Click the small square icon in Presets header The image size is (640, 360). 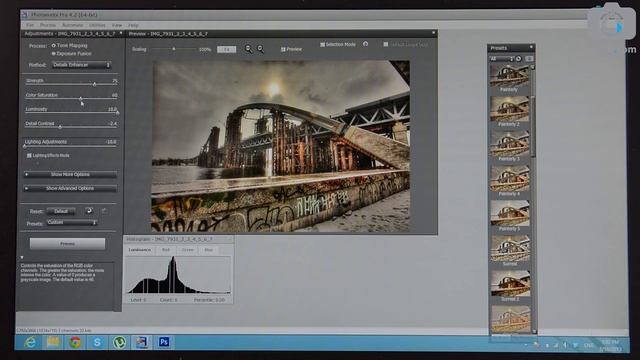pyautogui.click(x=529, y=59)
